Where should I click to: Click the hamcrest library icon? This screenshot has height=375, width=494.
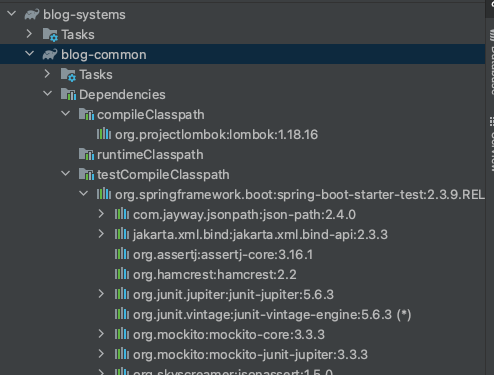click(122, 274)
